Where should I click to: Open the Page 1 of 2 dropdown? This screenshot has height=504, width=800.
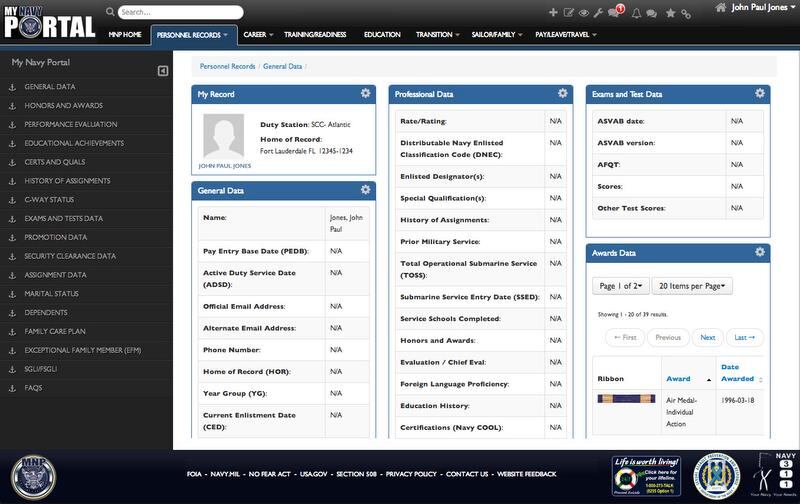620,286
